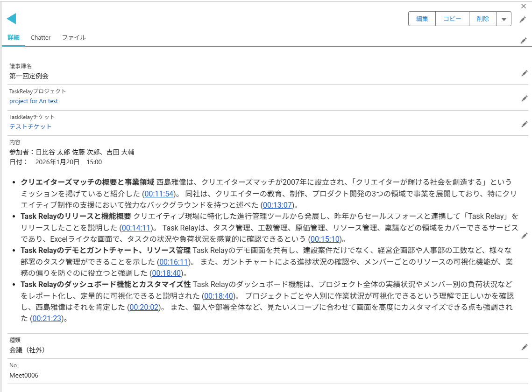532x392 pixels.
Task: Switch to the ファイル tab
Action: point(74,38)
